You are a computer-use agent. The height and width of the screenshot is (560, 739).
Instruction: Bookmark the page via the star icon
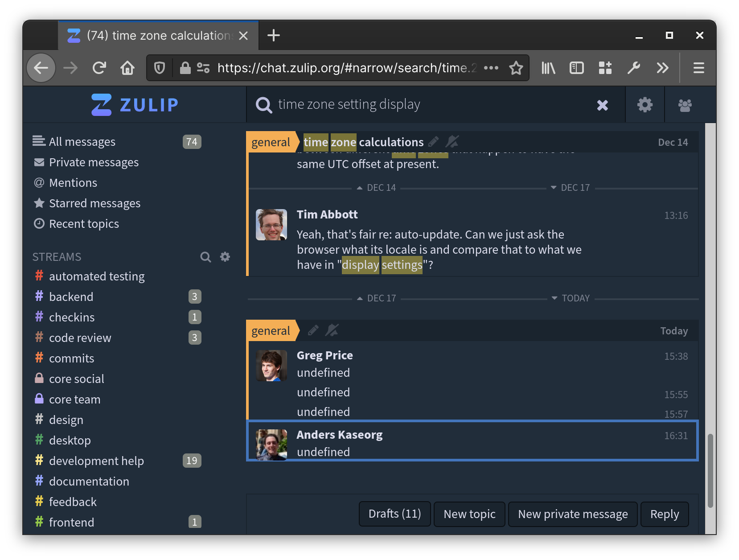point(516,68)
